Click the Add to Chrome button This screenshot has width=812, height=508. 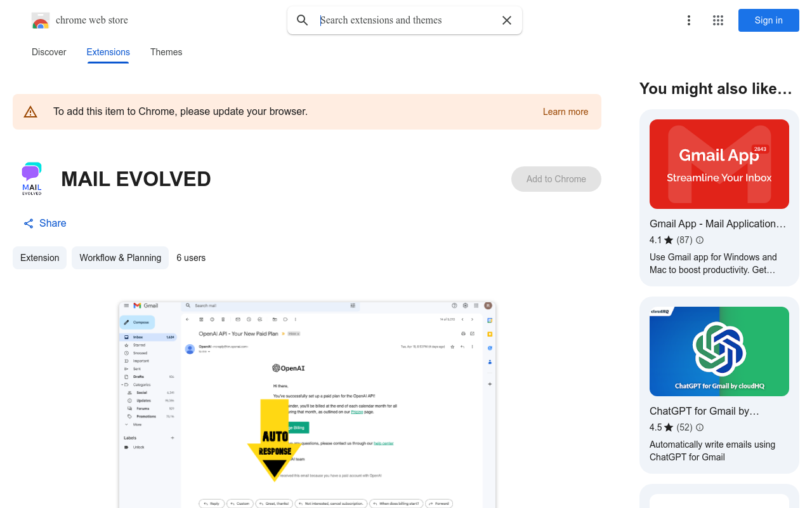556,179
